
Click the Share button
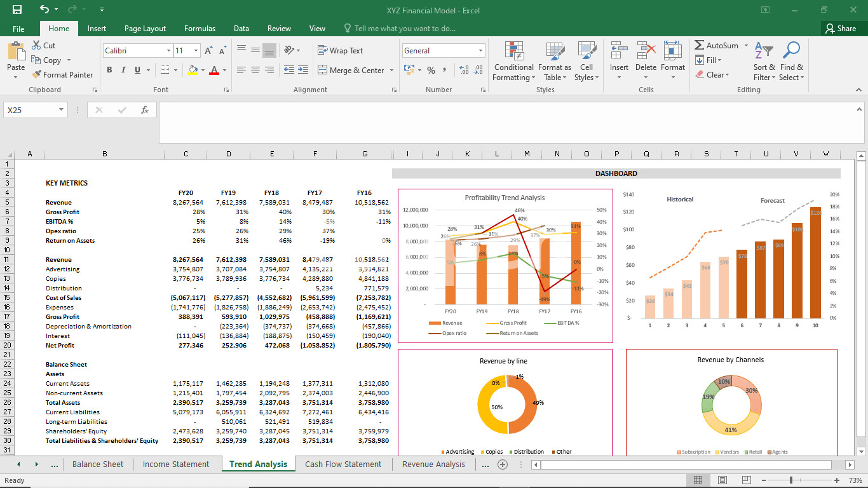coord(840,29)
